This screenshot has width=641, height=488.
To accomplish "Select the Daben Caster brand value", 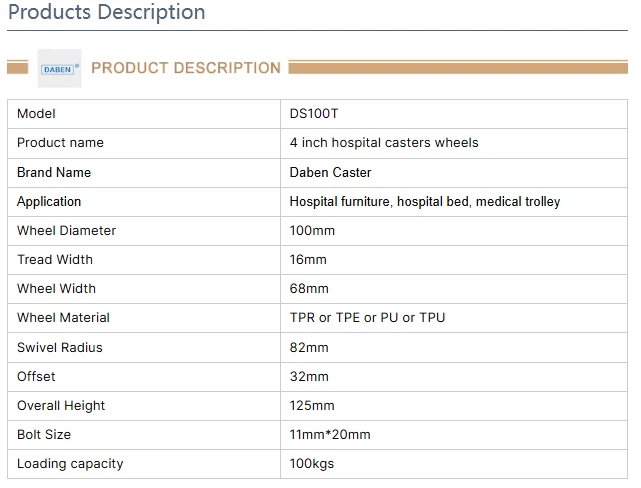I will point(330,172).
